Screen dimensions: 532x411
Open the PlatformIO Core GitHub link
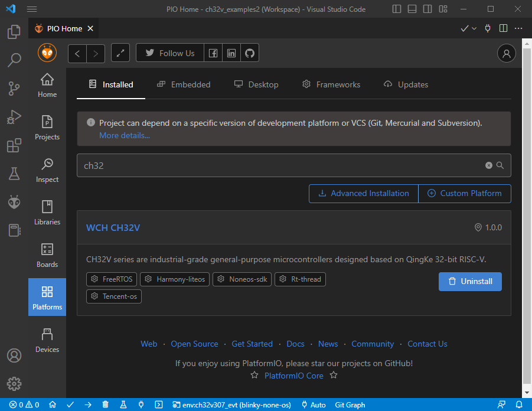294,376
